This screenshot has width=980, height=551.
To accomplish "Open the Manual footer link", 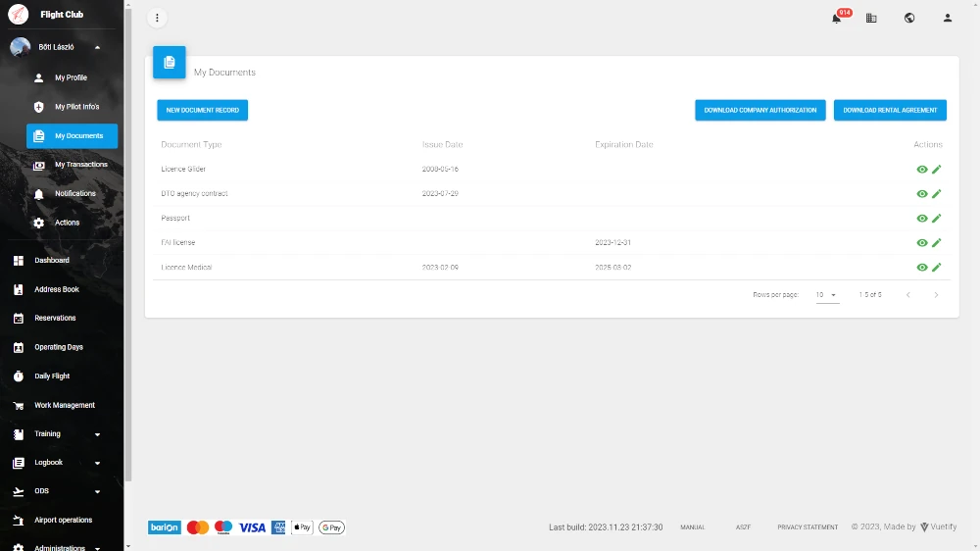I will click(x=693, y=527).
